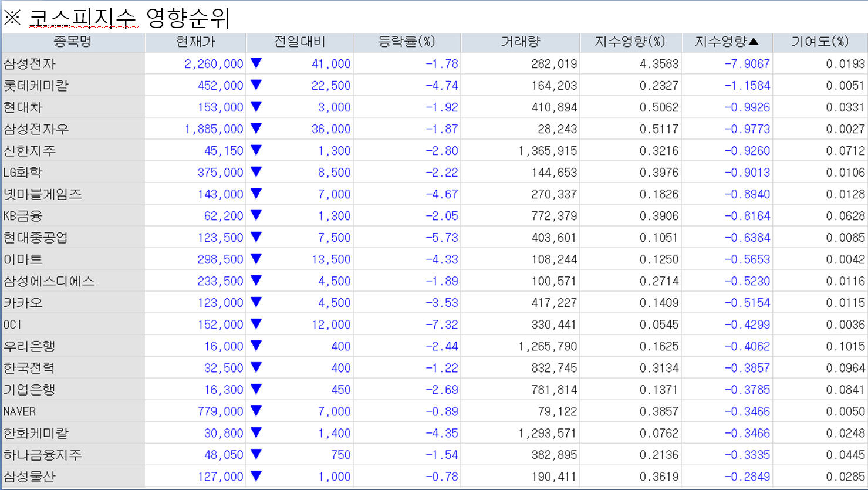Sort by the 종목명 column header
The image size is (868, 490).
[x=73, y=42]
